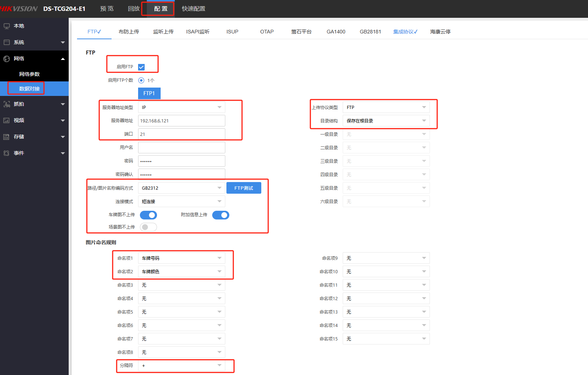The width and height of the screenshot is (588, 375).
Task: Click the FTP测试 button
Action: (243, 188)
